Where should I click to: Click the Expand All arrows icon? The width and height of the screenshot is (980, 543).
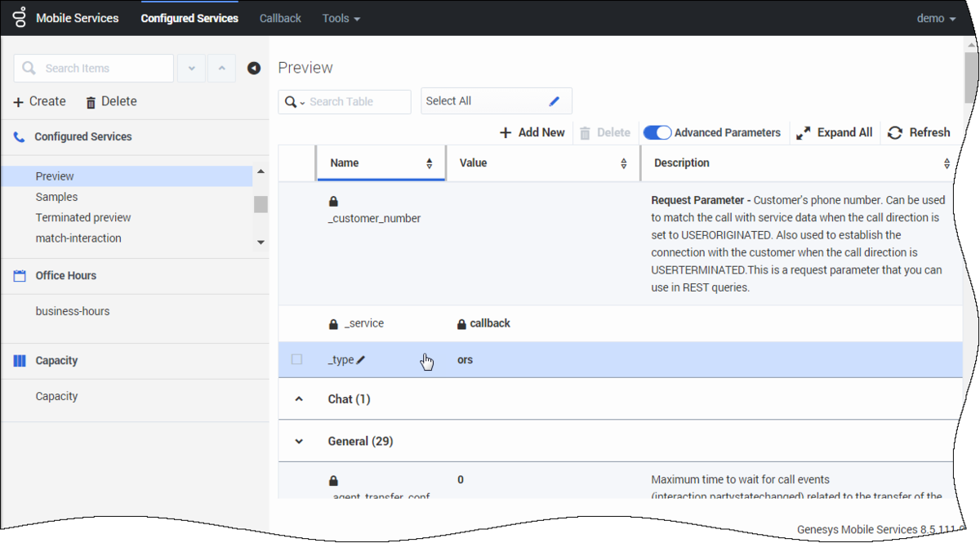[x=804, y=132]
